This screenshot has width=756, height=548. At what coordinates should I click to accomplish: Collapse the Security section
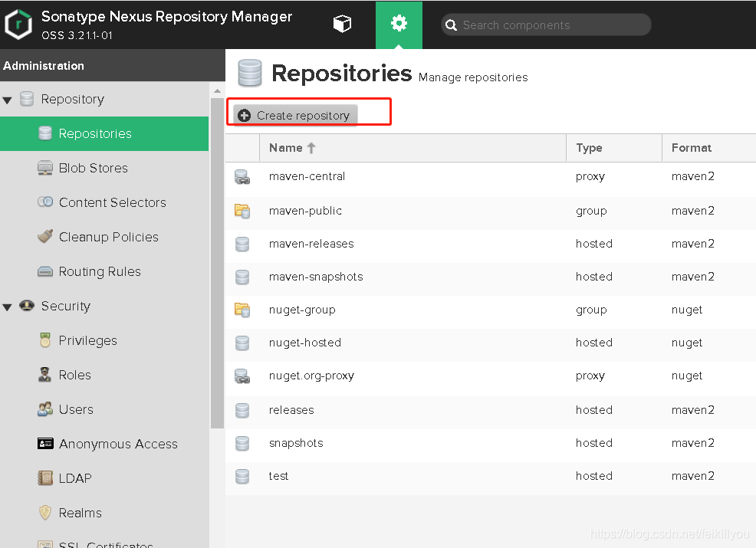pos(8,306)
